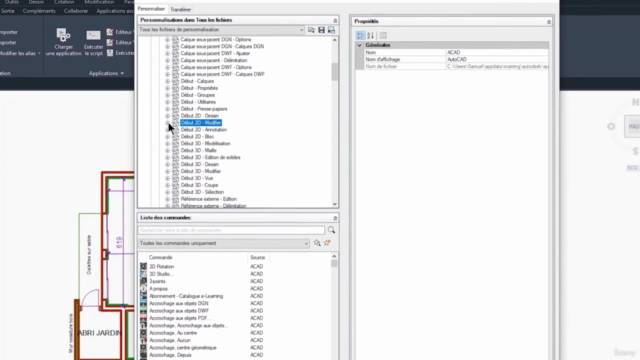Viewport: 640px width, 360px height.
Task: Click the categorized view icon in Propriétés
Action: click(360, 36)
